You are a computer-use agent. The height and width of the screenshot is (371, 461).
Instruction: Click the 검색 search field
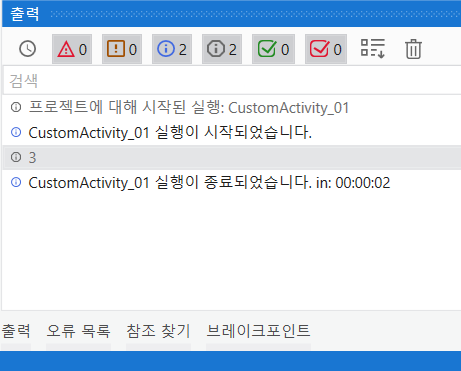(x=232, y=81)
